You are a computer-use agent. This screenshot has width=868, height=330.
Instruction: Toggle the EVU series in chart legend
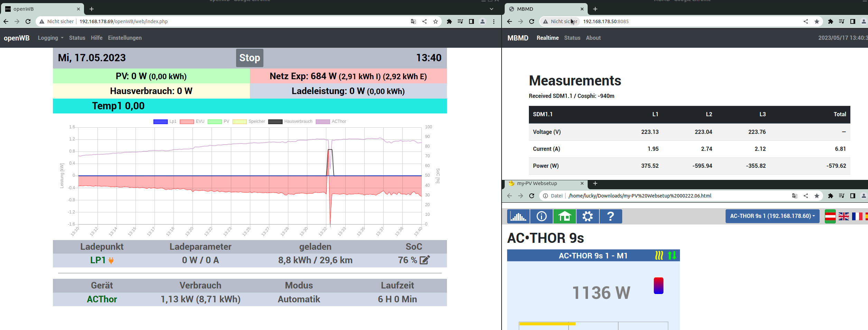click(x=192, y=122)
